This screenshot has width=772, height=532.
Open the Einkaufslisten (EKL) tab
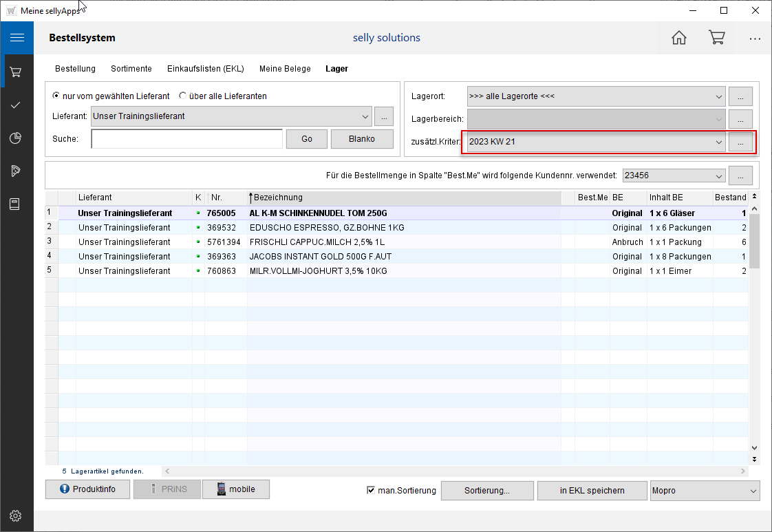(205, 69)
